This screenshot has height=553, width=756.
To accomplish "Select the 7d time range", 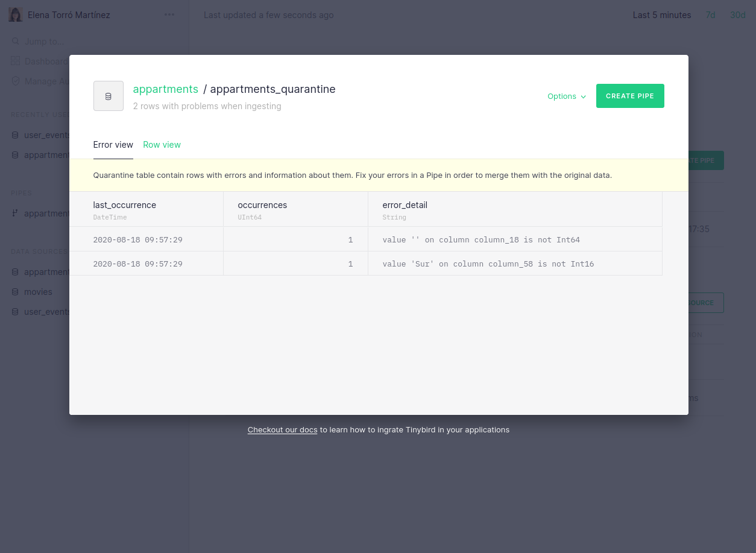I will point(710,15).
